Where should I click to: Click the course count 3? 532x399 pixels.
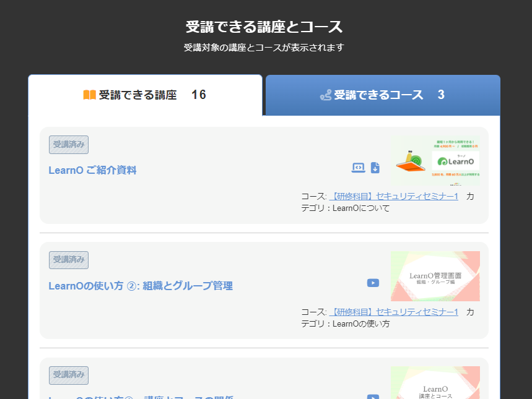441,95
